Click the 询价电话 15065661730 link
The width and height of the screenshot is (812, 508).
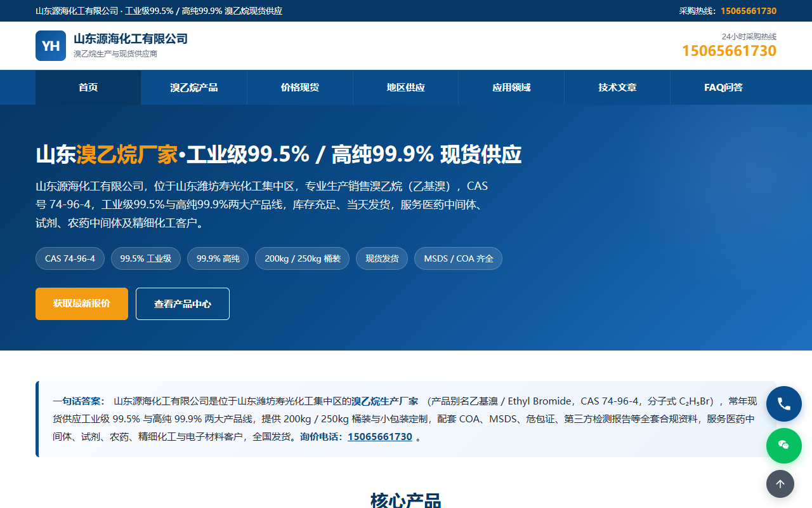click(380, 437)
